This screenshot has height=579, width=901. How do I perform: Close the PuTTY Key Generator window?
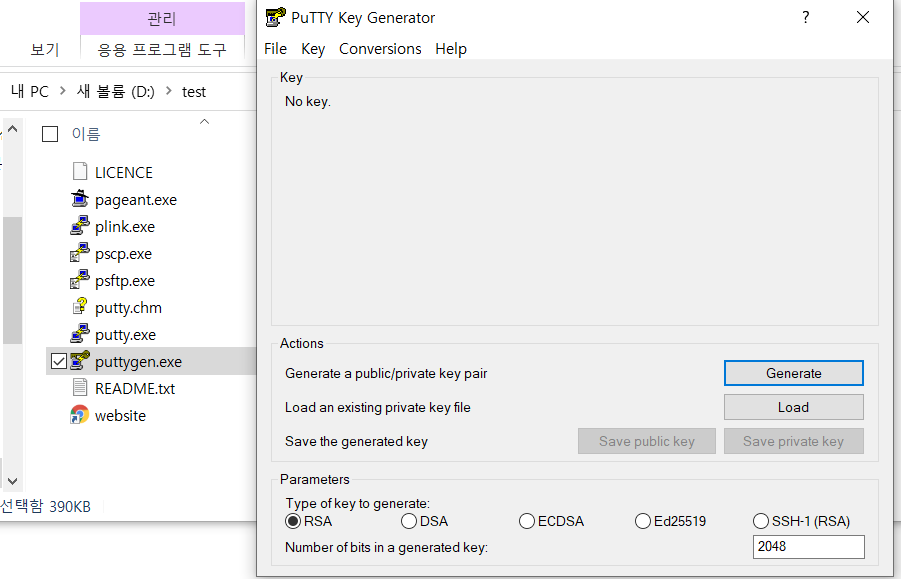[863, 17]
